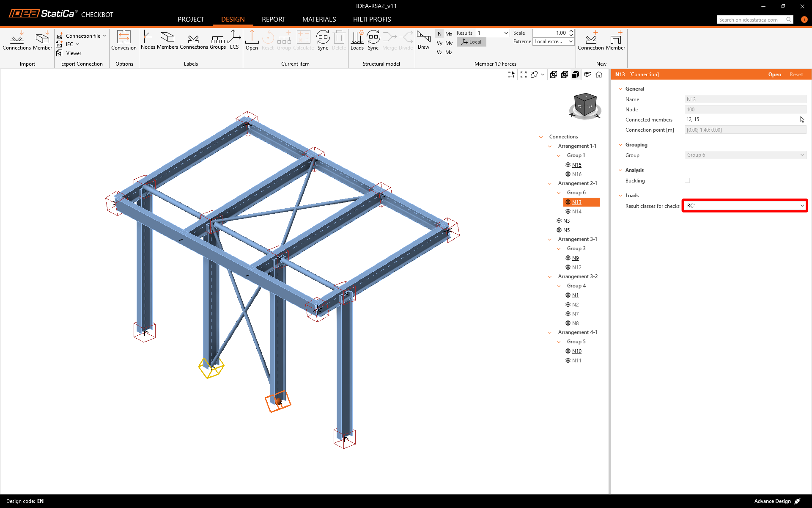Select connection N10 in the tree
Screen dimensions: 812x508
(576, 351)
